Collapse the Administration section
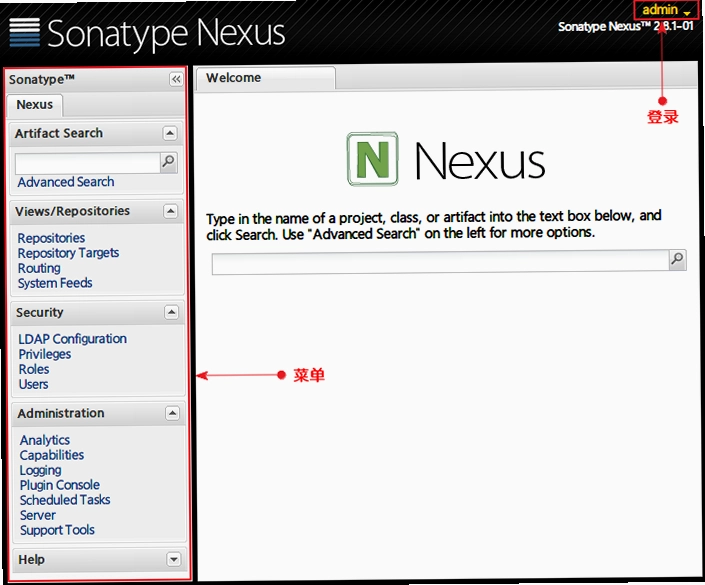 (x=172, y=413)
